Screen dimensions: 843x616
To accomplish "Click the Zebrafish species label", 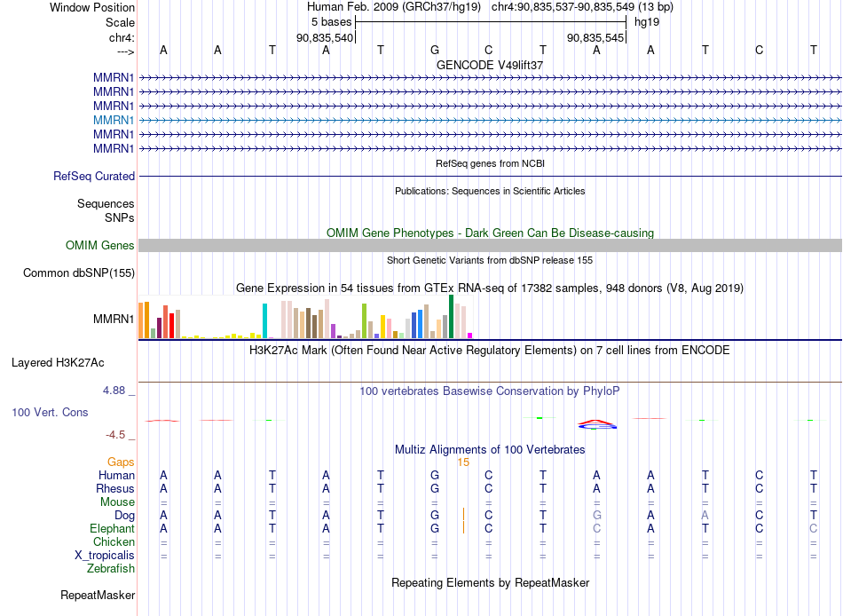I will point(111,568).
